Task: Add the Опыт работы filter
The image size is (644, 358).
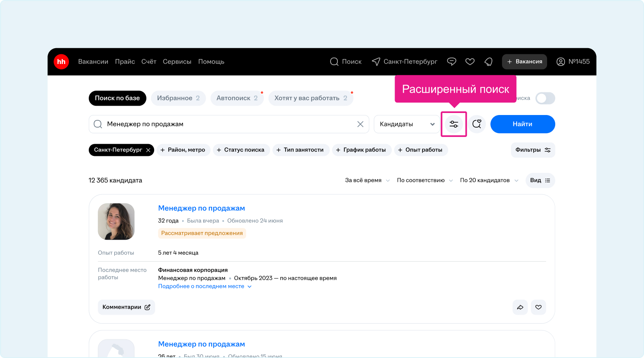Action: tap(420, 150)
